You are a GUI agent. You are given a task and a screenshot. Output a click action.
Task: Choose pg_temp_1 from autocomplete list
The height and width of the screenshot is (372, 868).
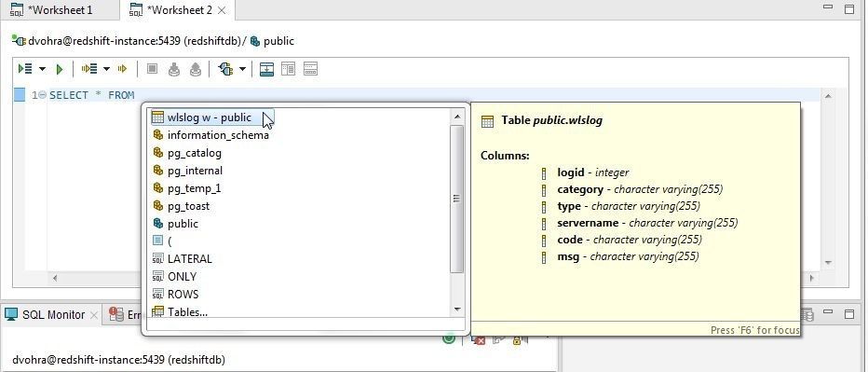pyautogui.click(x=194, y=188)
